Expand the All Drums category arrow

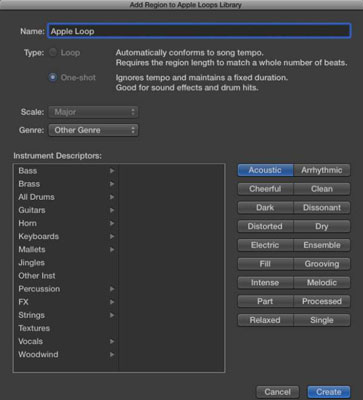[112, 197]
